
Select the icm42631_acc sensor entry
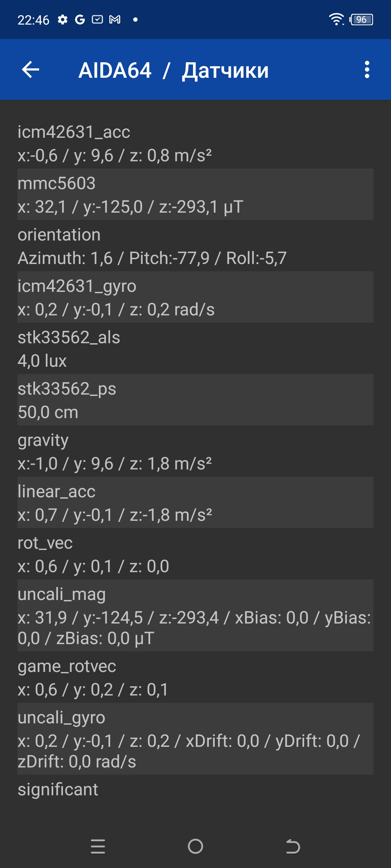point(195,143)
